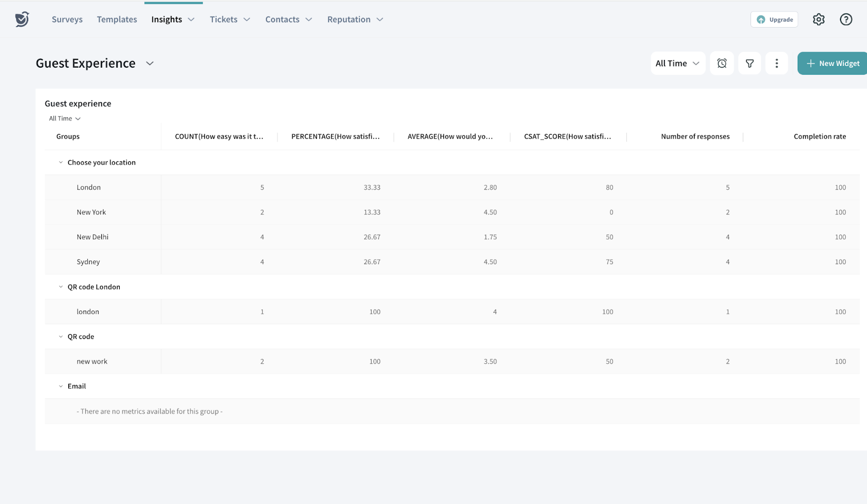This screenshot has width=867, height=504.
Task: Click the New Widget button
Action: (833, 63)
